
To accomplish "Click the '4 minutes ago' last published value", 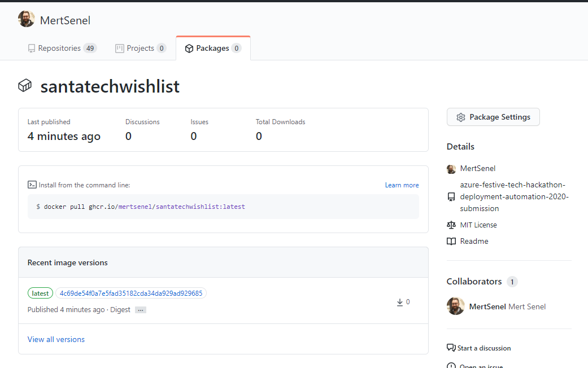I will click(64, 136).
